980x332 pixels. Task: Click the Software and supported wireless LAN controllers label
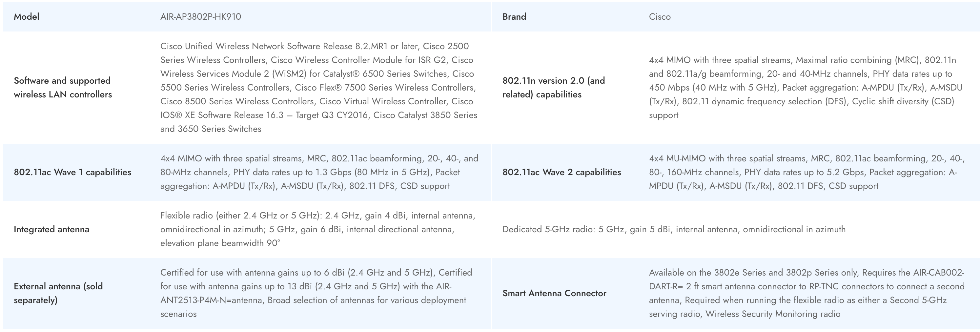pyautogui.click(x=63, y=88)
